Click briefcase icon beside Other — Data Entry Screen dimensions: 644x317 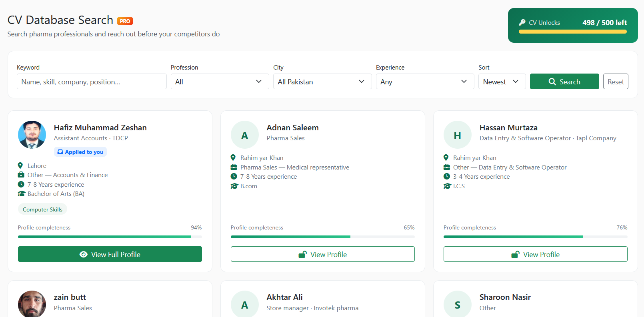coord(447,167)
